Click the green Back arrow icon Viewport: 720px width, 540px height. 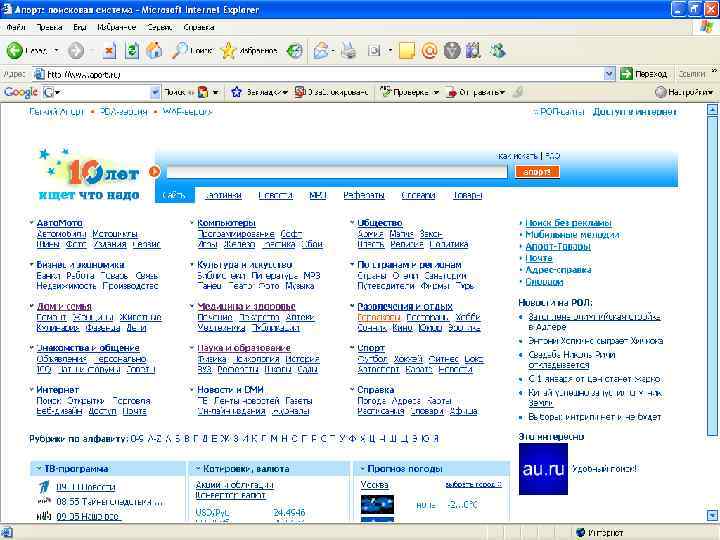(14, 51)
